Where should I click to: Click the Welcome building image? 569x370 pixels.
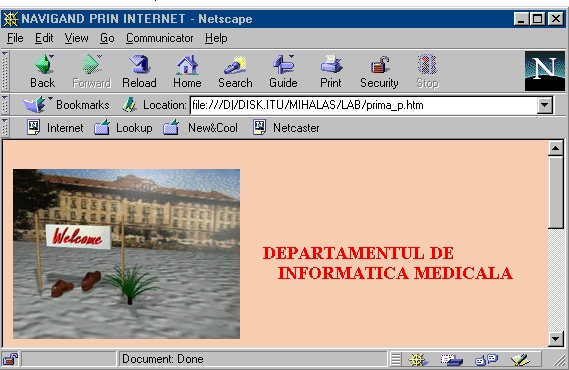click(x=126, y=254)
